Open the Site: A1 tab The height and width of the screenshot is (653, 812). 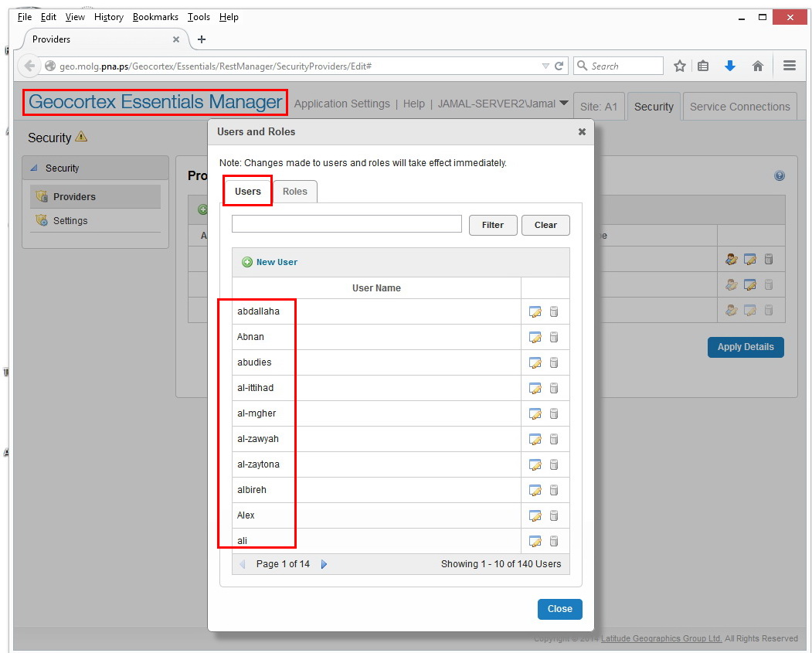[x=599, y=107]
